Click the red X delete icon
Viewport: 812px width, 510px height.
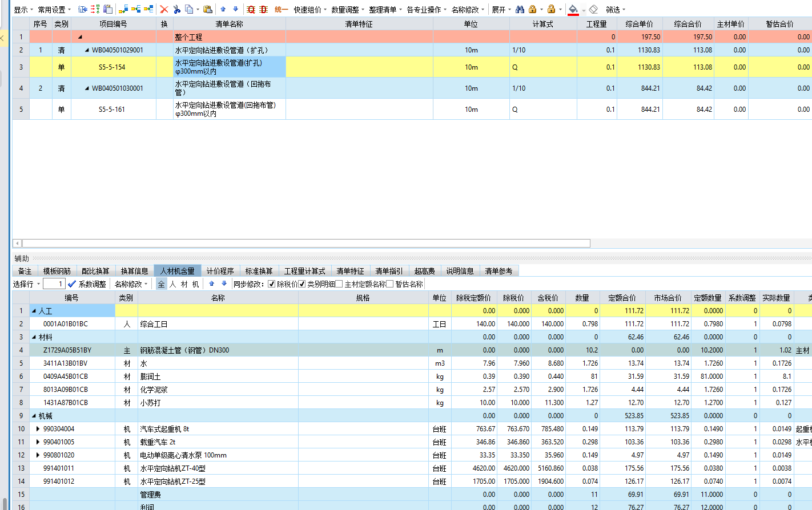pyautogui.click(x=164, y=9)
